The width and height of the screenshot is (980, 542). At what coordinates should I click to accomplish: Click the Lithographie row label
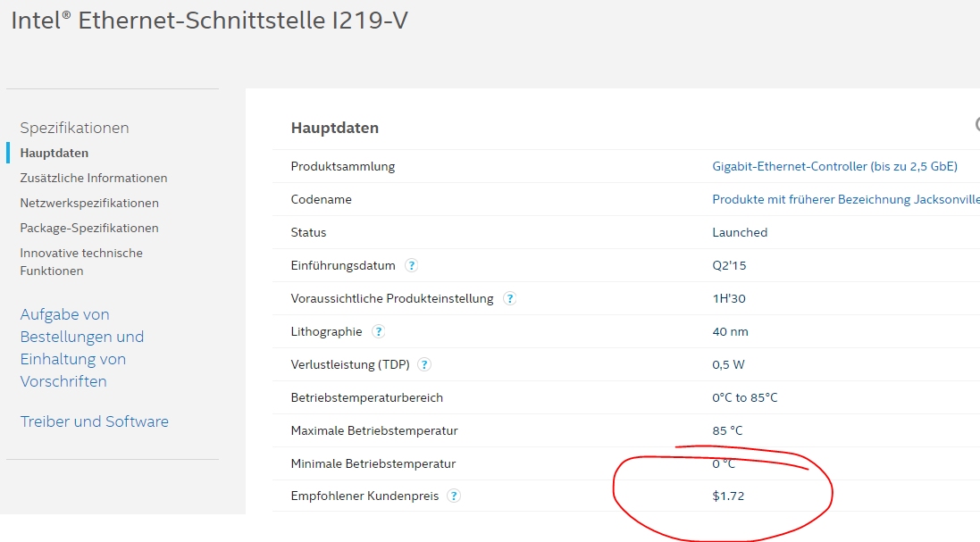326,331
